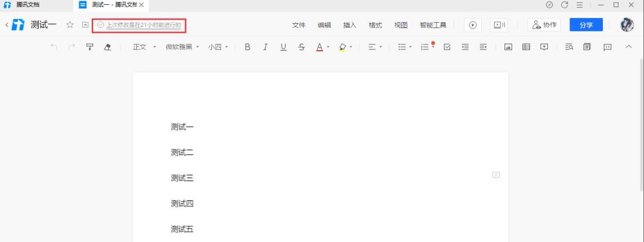Screen dimensions: 644x242
Task: Refresh the page via title bar icon
Action: (565, 5)
